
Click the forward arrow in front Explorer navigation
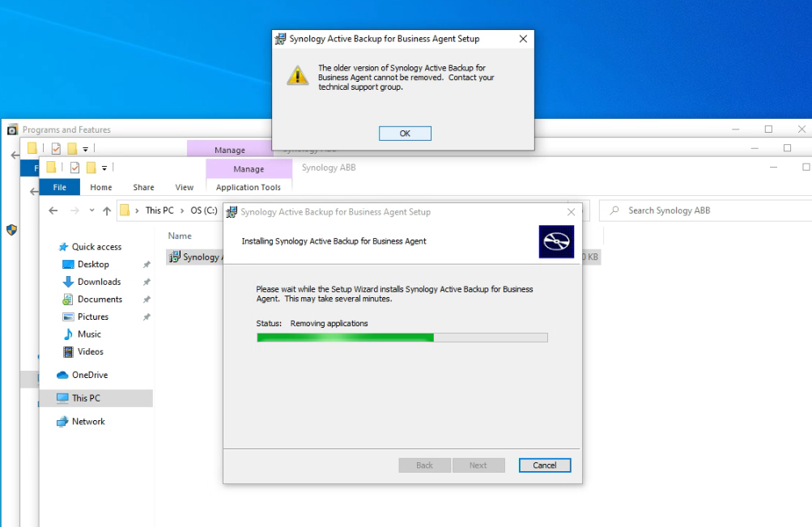[x=74, y=210]
